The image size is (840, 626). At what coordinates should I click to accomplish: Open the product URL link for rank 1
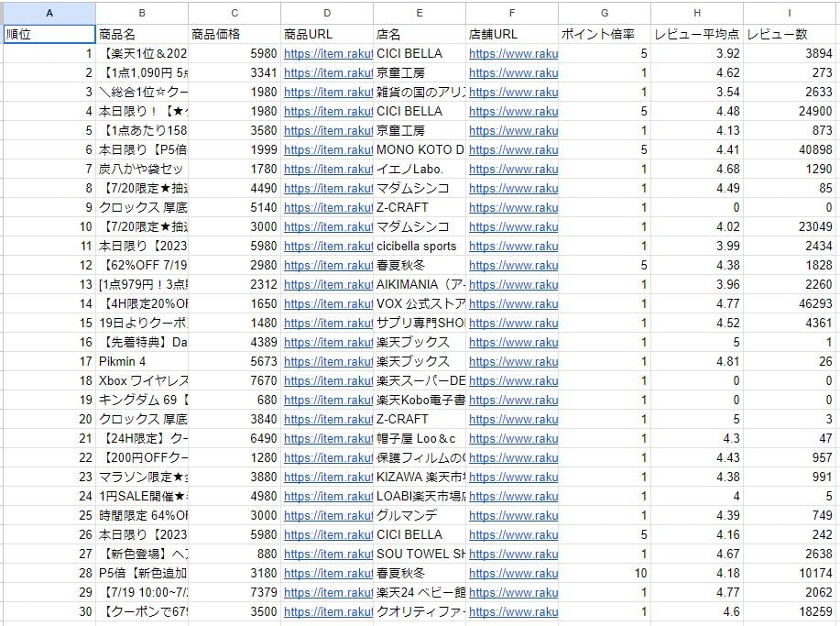(x=328, y=53)
